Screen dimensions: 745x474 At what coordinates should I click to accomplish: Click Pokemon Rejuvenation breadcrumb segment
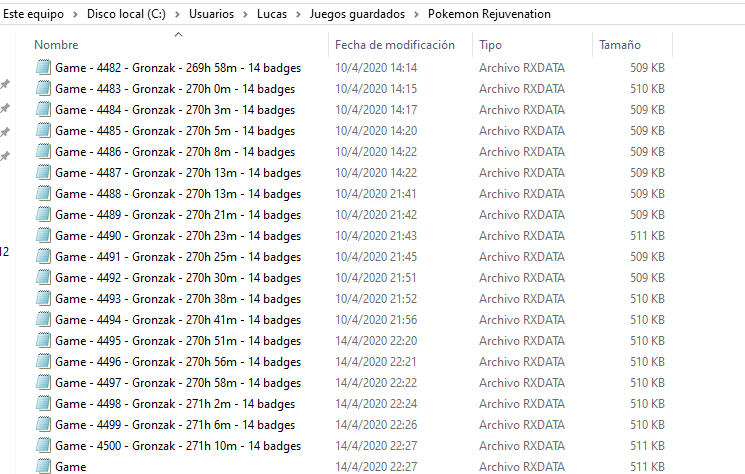(489, 14)
